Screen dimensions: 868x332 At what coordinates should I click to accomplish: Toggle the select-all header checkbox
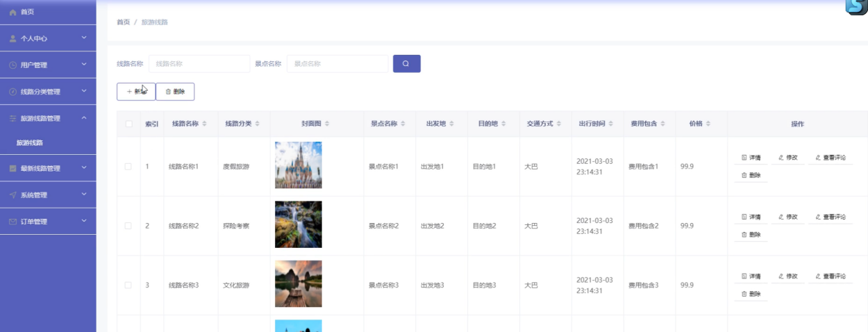coord(128,124)
